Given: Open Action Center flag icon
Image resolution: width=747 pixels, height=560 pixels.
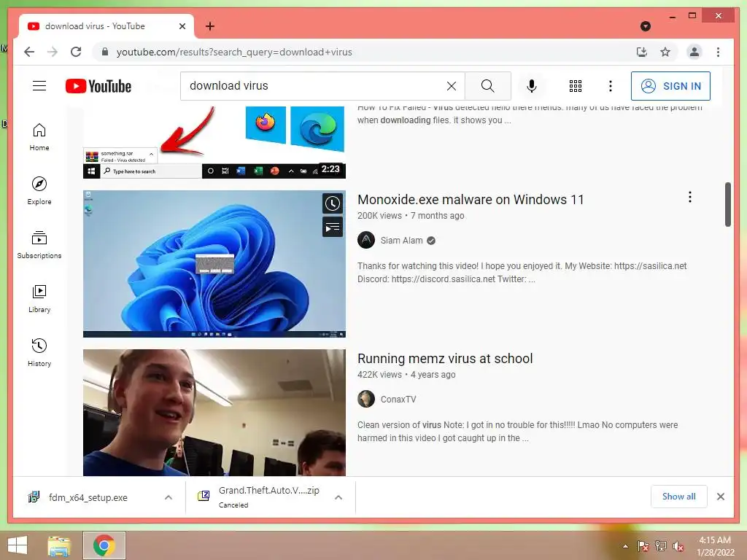Looking at the screenshot, I should pos(643,546).
